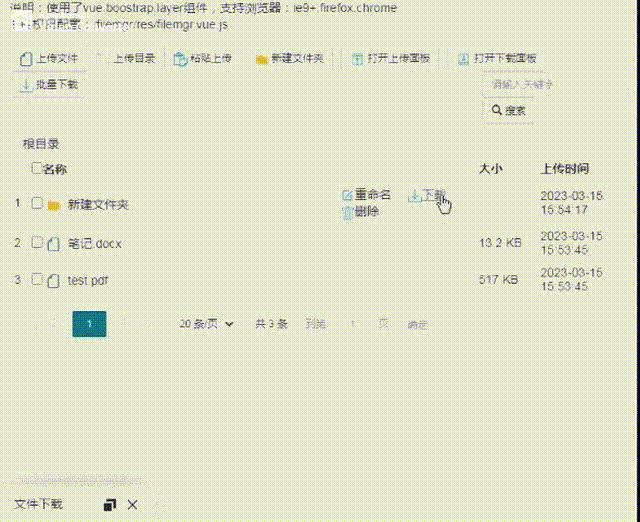This screenshot has width=640, height=522.
Task: Open the 20 条/页 page size dropdown
Action: (207, 324)
